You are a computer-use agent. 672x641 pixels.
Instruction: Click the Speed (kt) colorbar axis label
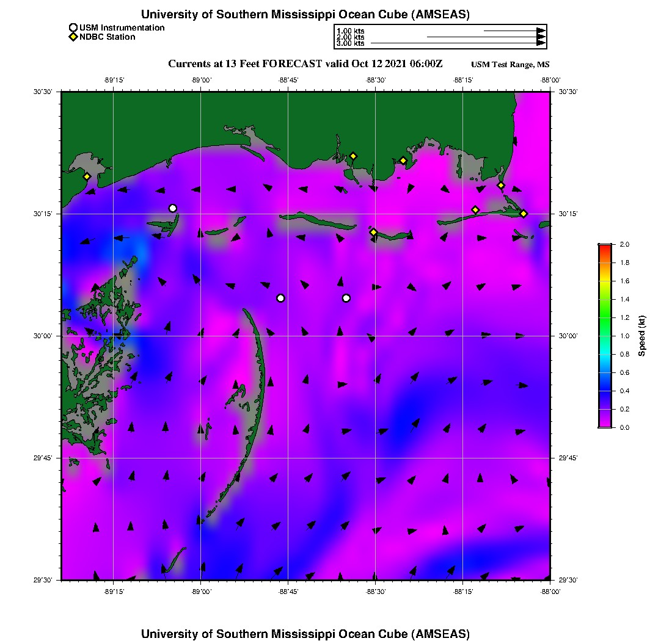[x=642, y=336]
